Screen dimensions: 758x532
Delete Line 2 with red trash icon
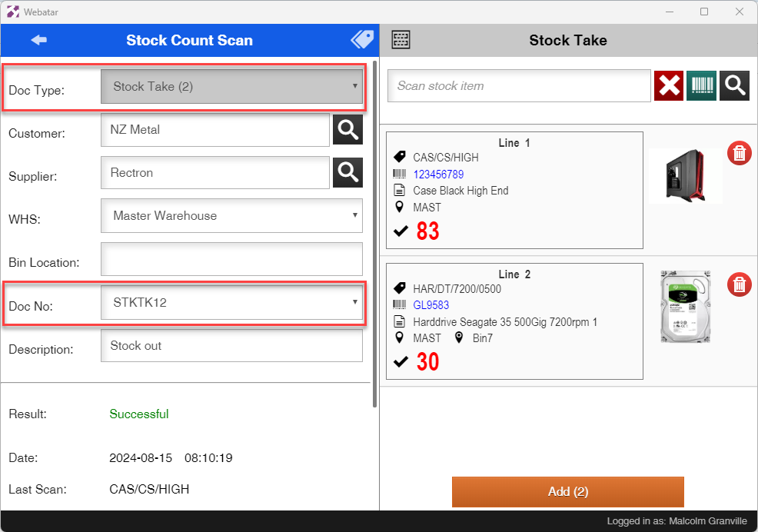point(739,284)
